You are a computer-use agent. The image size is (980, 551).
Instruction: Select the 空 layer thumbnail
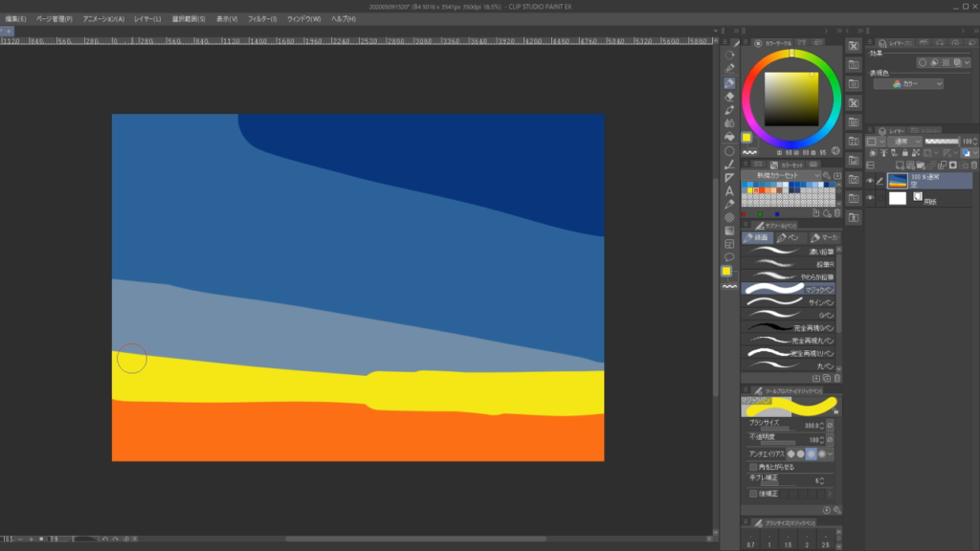pos(898,181)
